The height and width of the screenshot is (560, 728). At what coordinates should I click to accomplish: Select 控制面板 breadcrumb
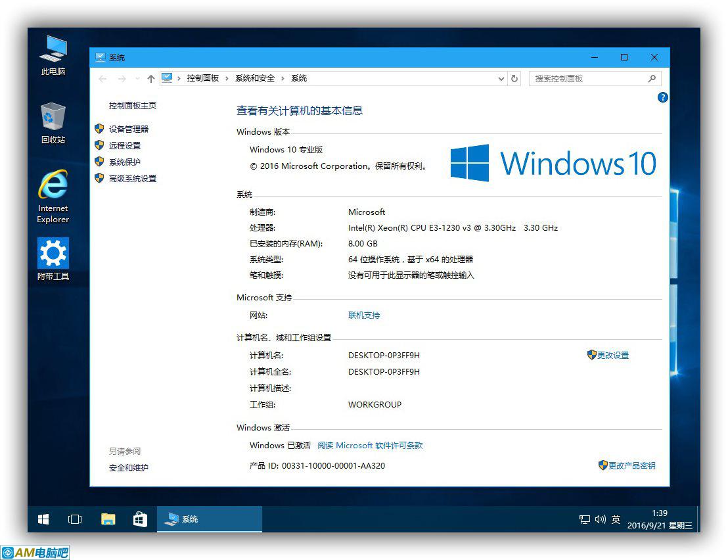(x=202, y=78)
